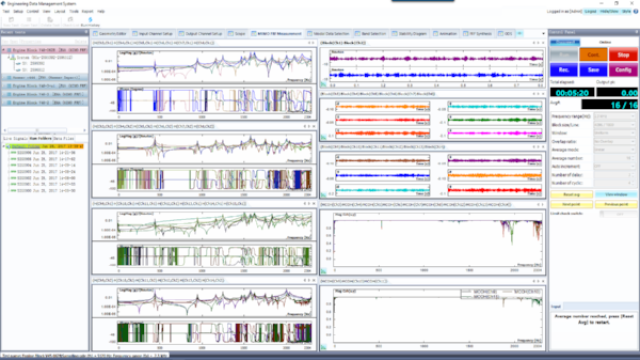Viewport: 640px width, 360px height.
Task: Open the Control menu
Action: (33, 11)
